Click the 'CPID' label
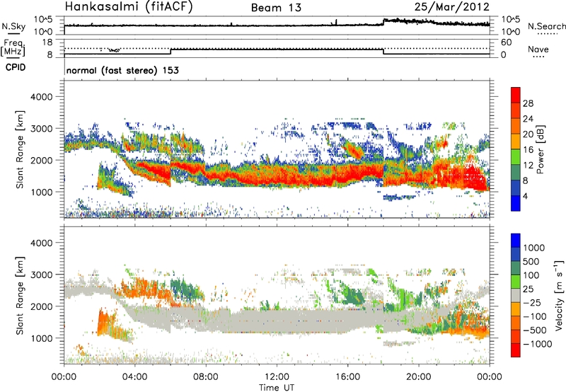 point(16,67)
